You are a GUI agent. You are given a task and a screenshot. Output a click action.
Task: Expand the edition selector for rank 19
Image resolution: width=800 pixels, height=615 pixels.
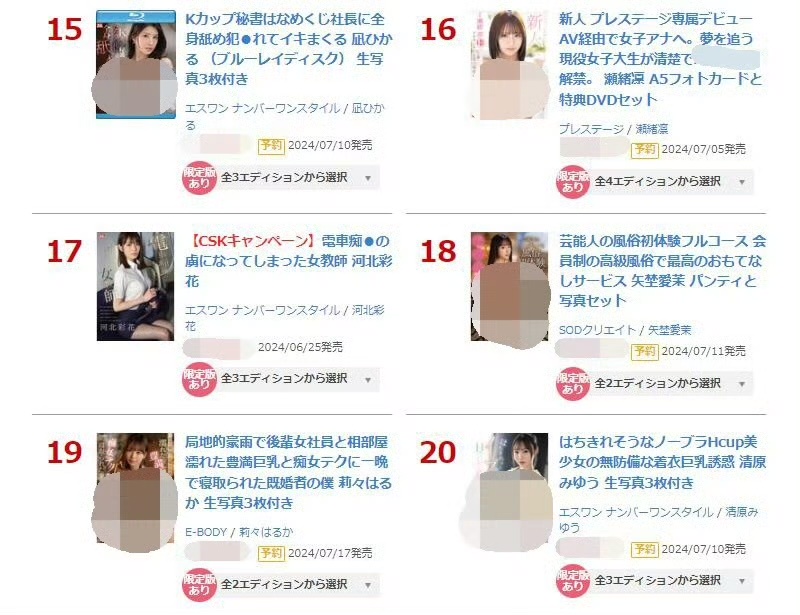[x=299, y=585]
